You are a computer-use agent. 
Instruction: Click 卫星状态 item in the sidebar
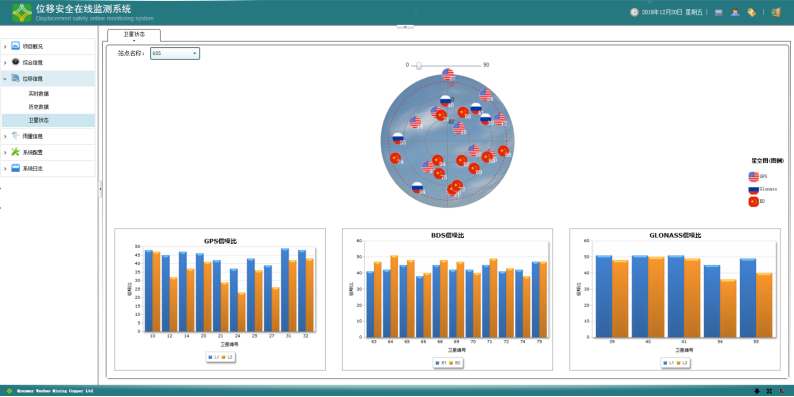click(x=38, y=121)
